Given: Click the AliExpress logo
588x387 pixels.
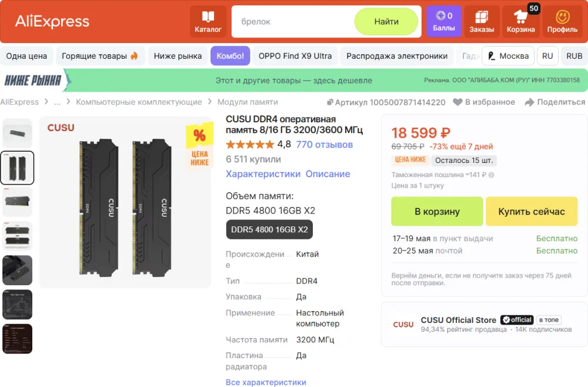Looking at the screenshot, I should point(52,21).
